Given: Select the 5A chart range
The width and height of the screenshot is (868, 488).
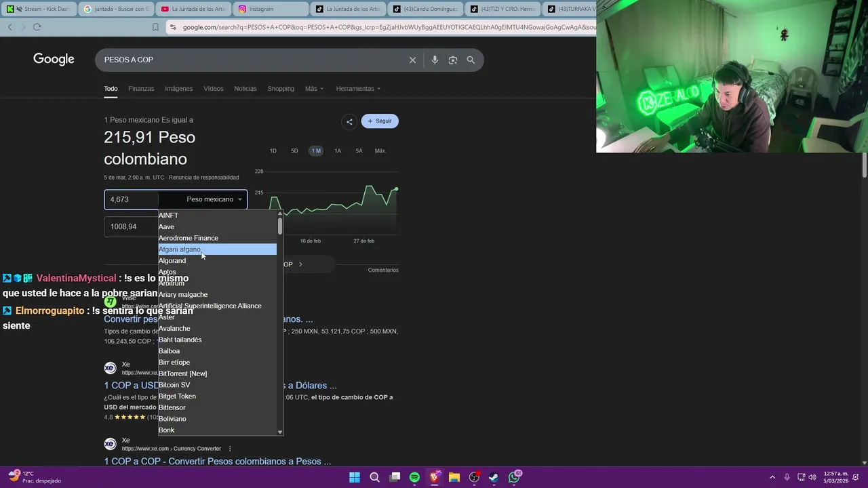Looking at the screenshot, I should click(x=359, y=150).
